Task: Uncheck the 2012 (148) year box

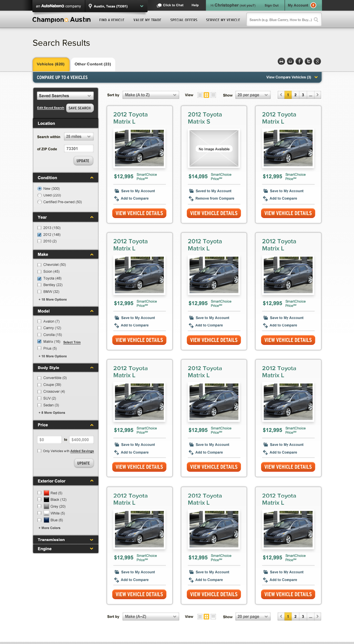Action: (x=39, y=235)
